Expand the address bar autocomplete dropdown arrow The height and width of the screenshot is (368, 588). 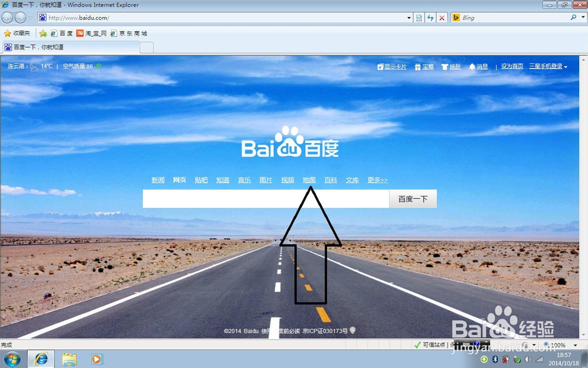click(409, 18)
